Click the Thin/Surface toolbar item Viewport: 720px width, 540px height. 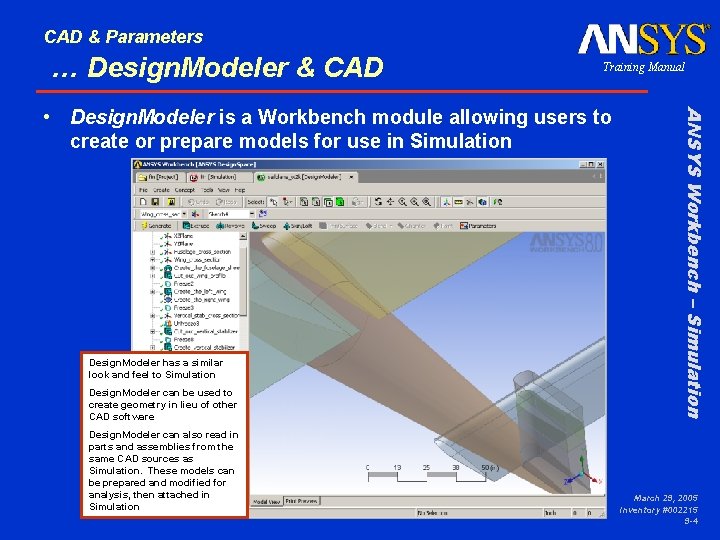point(339,226)
